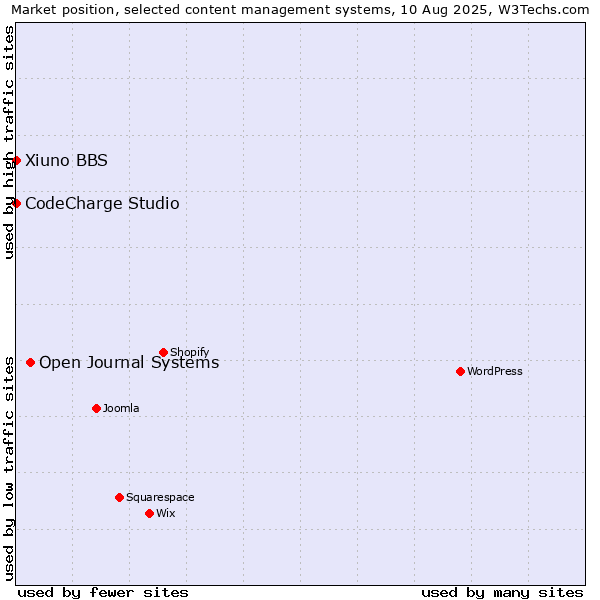Viewport: 600px width, 600px height.
Task: Select the "Wix" label text
Action: [x=166, y=513]
